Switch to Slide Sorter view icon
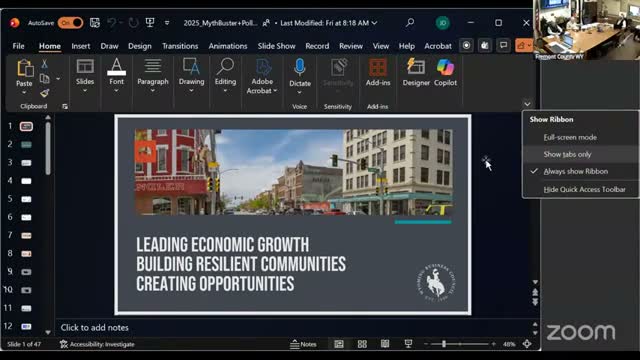The width and height of the screenshot is (640, 360). (x=362, y=344)
